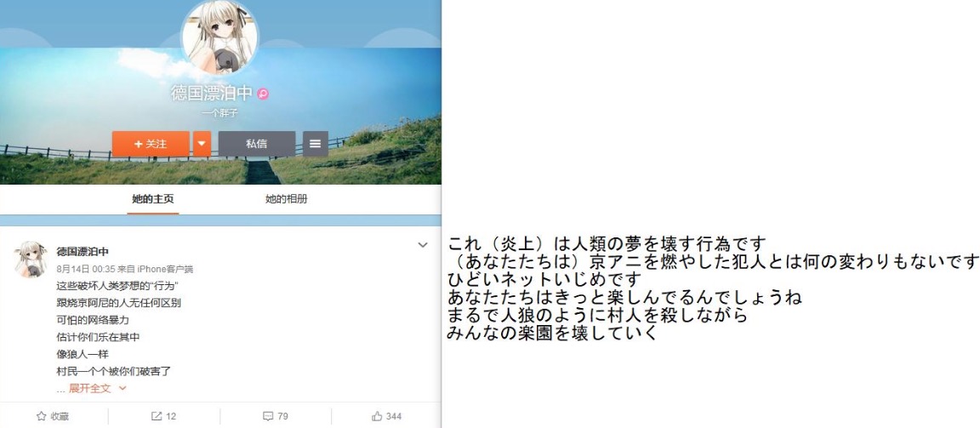Open the dropdown arrow beside 关注

point(202,144)
